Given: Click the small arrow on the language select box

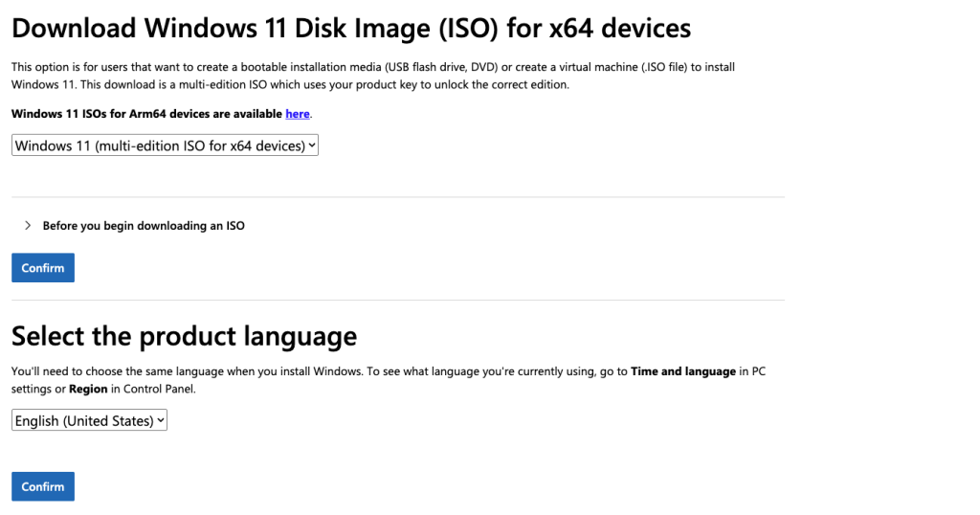Looking at the screenshot, I should (x=161, y=420).
